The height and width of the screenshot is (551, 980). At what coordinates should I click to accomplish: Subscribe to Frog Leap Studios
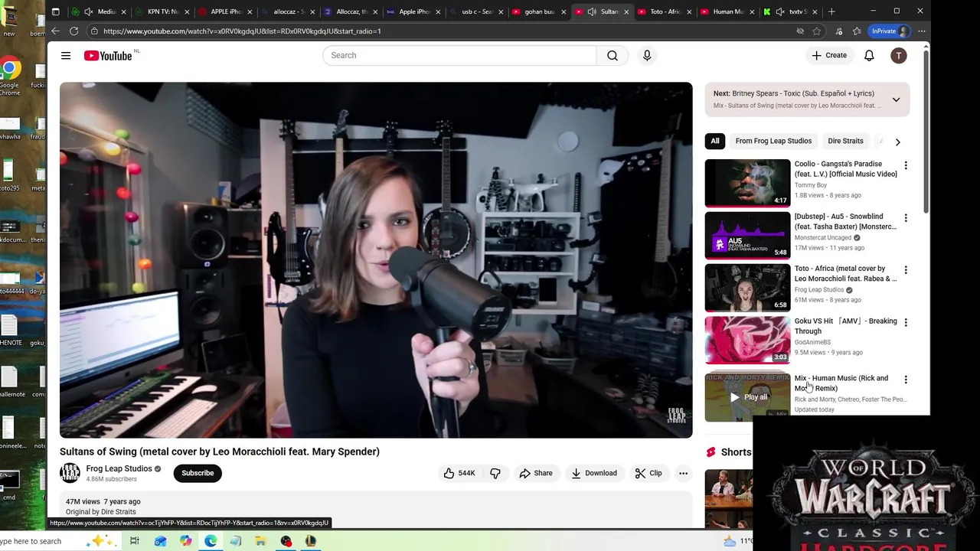click(198, 473)
